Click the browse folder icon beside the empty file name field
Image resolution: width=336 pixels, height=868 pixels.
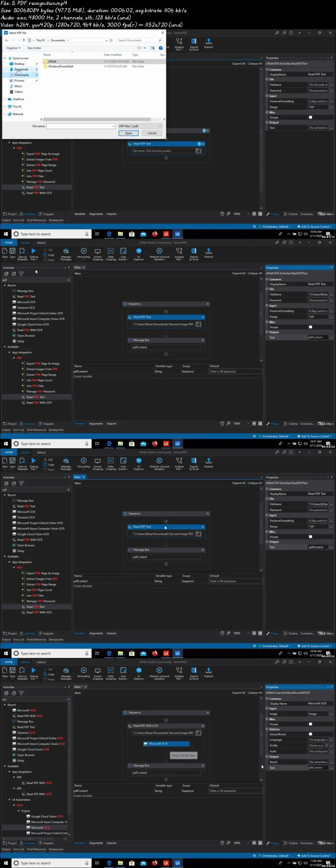pos(199,151)
